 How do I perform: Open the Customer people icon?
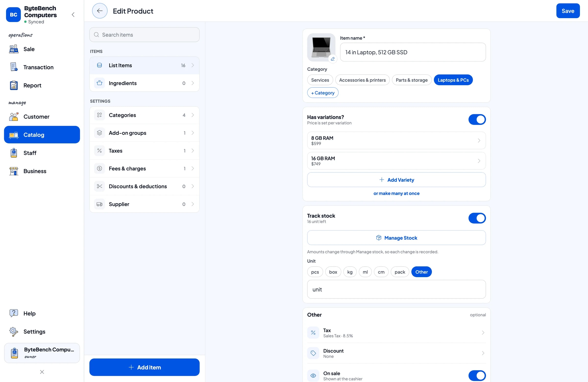tap(13, 117)
